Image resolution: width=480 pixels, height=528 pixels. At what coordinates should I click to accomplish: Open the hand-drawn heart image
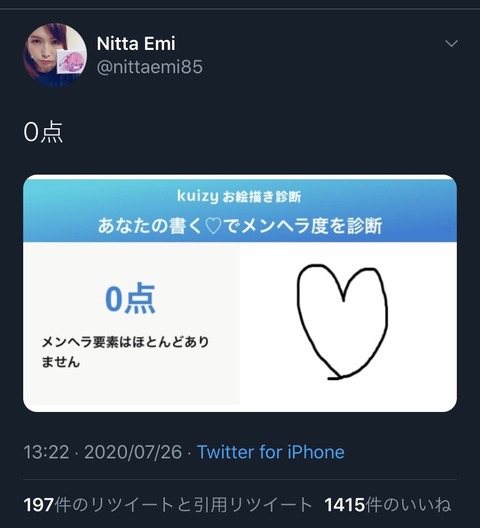(342, 322)
